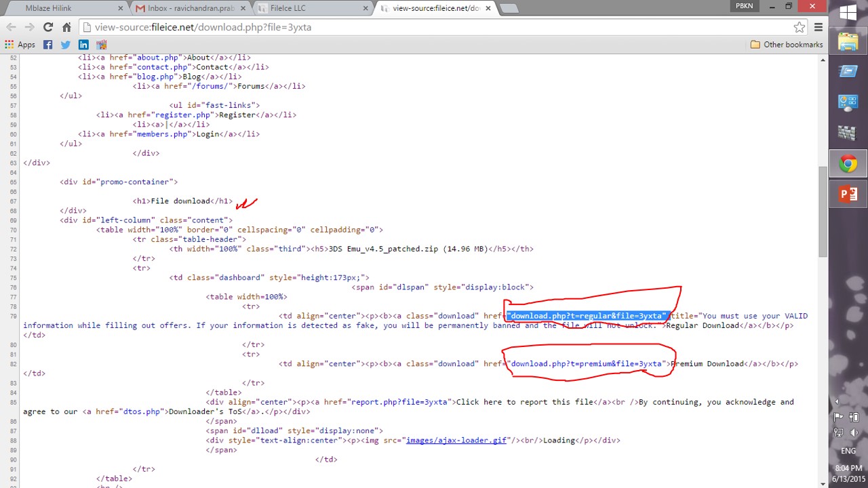Click the browser back arrow
Viewport: 868px width, 488px height.
(11, 27)
